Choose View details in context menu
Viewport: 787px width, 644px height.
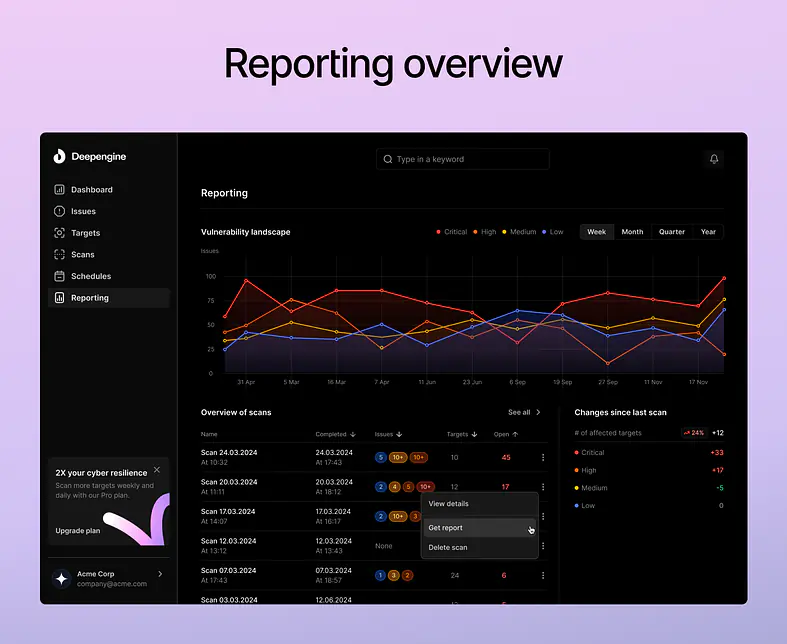pyautogui.click(x=479, y=503)
